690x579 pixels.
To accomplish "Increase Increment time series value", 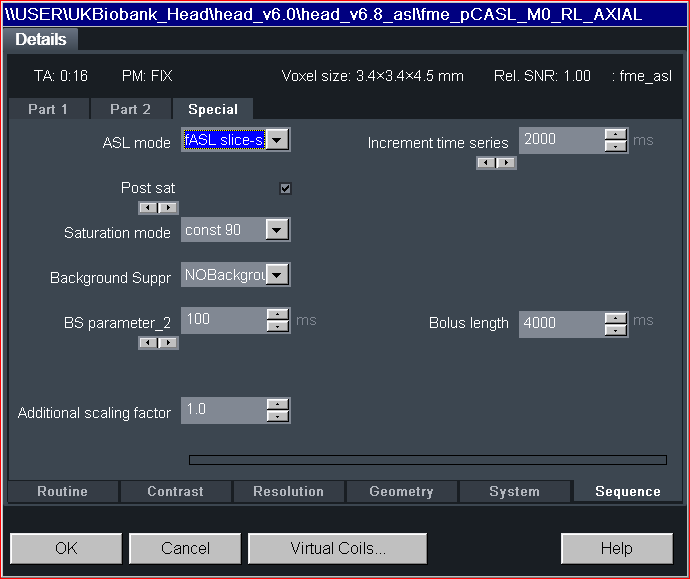I will tap(616, 135).
